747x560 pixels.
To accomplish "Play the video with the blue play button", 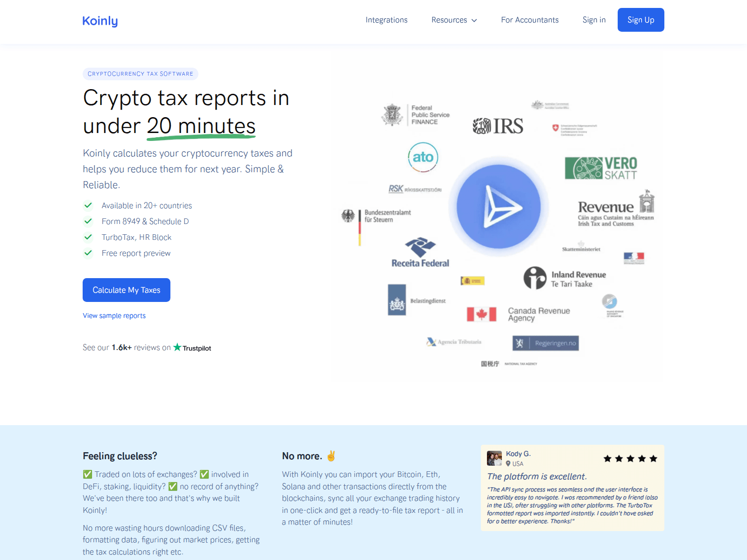I will (499, 206).
